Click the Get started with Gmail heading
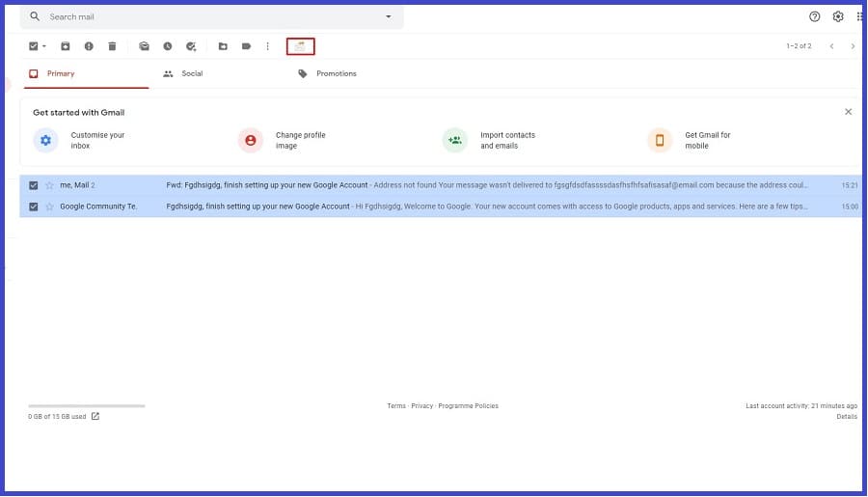This screenshot has width=868, height=497. tap(79, 113)
